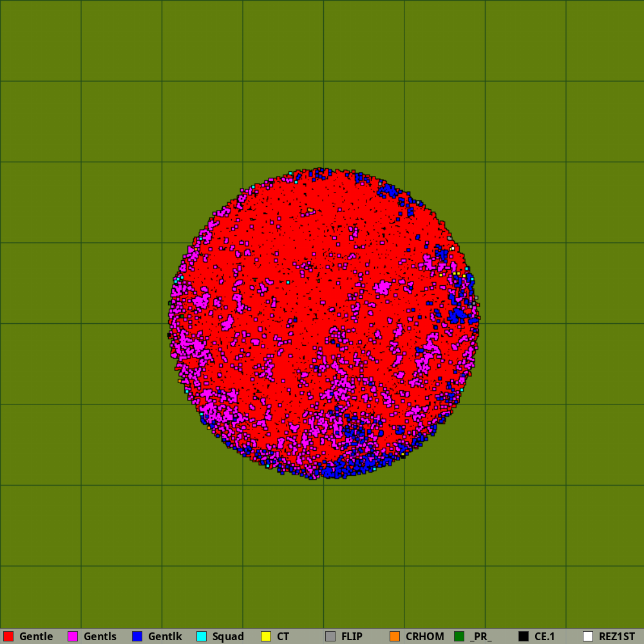Select the "CE.1" legend label

coord(545,636)
